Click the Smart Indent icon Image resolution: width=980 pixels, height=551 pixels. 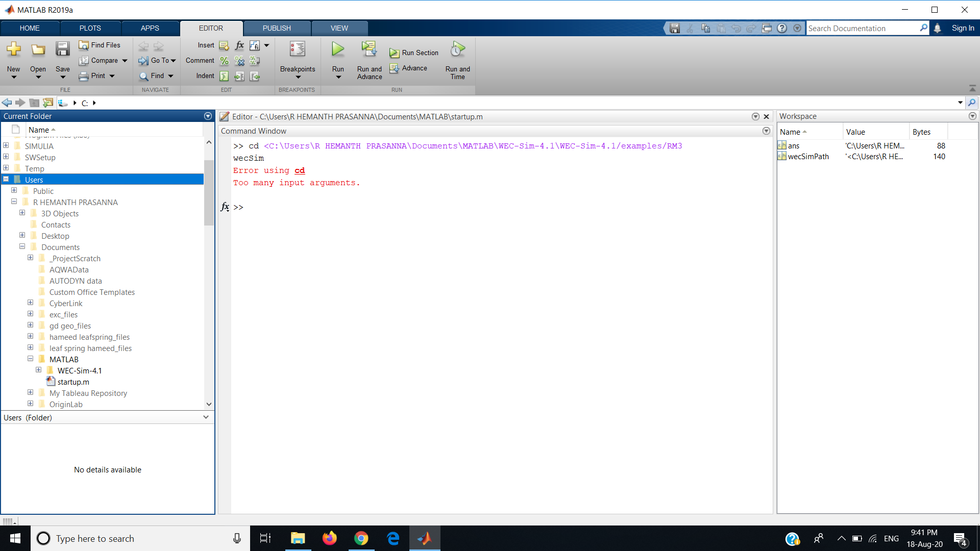click(224, 76)
